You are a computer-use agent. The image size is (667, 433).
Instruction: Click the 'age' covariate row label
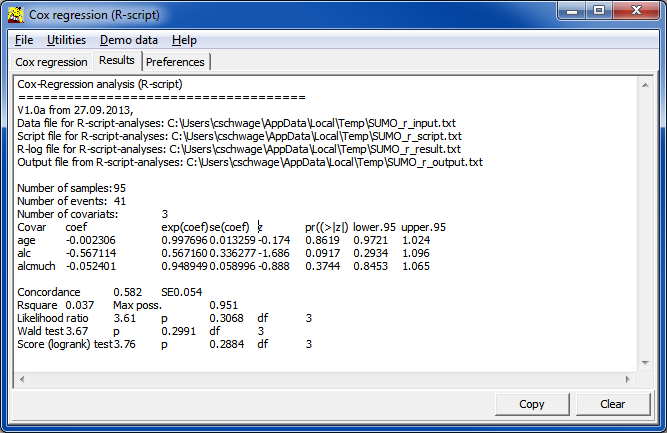coord(26,240)
